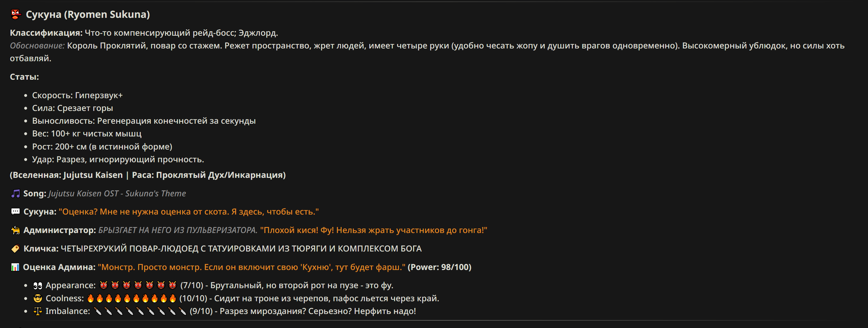Click the Классификация label

click(46, 33)
